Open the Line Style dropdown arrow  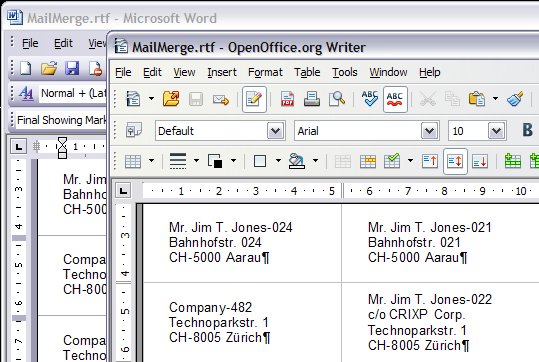point(196,161)
